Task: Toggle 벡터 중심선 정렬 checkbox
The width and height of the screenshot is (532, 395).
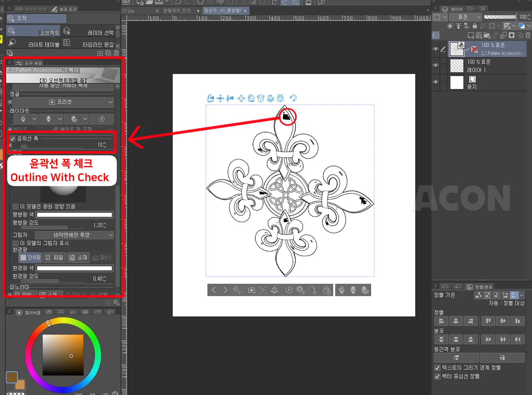Action: click(x=437, y=376)
